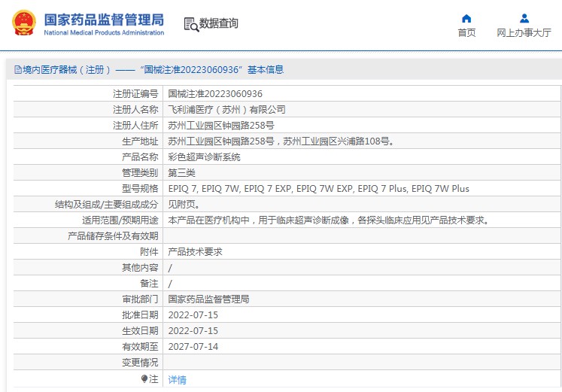Click the 产品储存条件及有效期 label
Screen dimensions: 562x392
pyautogui.click(x=113, y=236)
